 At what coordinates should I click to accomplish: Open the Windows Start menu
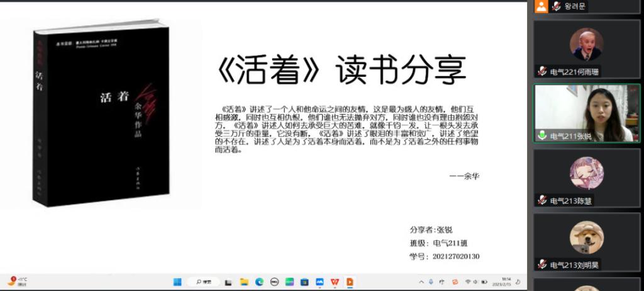click(x=177, y=282)
